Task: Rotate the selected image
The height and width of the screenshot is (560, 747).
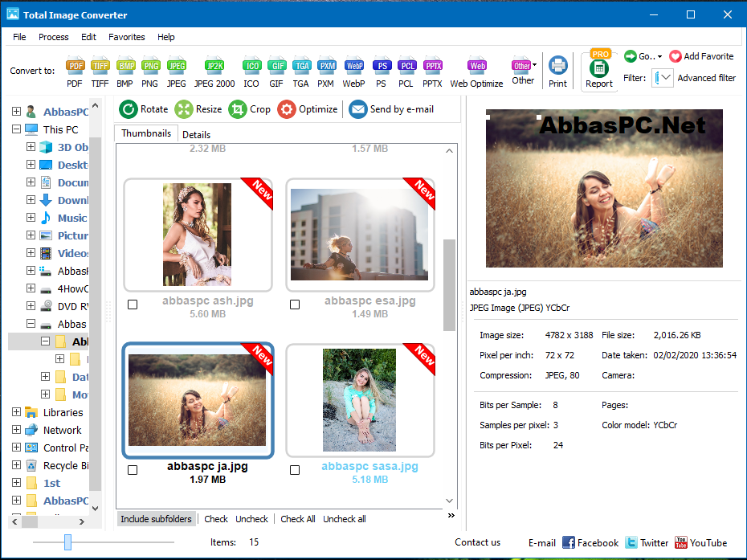Action: [x=144, y=109]
